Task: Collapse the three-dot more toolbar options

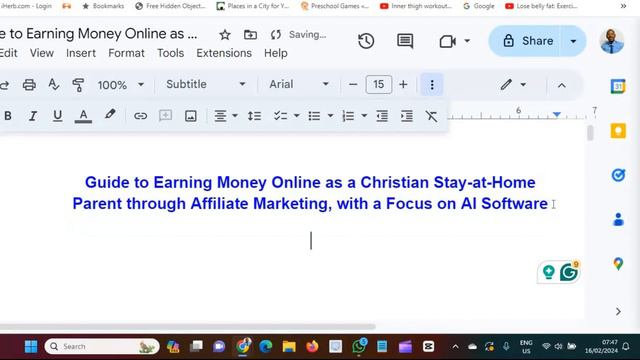Action: pos(432,85)
